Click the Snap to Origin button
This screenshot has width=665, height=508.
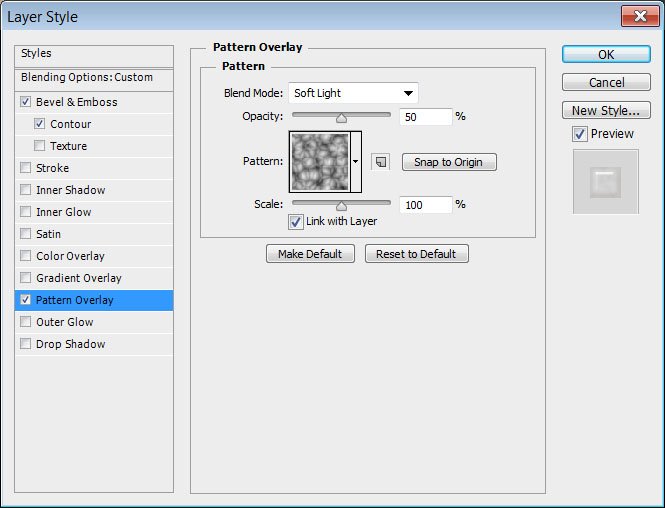(x=449, y=162)
